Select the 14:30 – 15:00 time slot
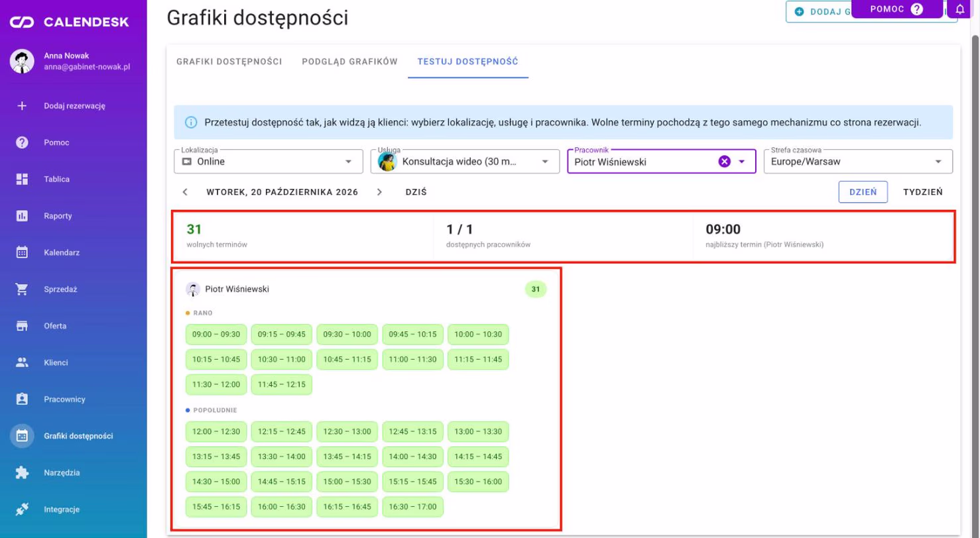 216,482
